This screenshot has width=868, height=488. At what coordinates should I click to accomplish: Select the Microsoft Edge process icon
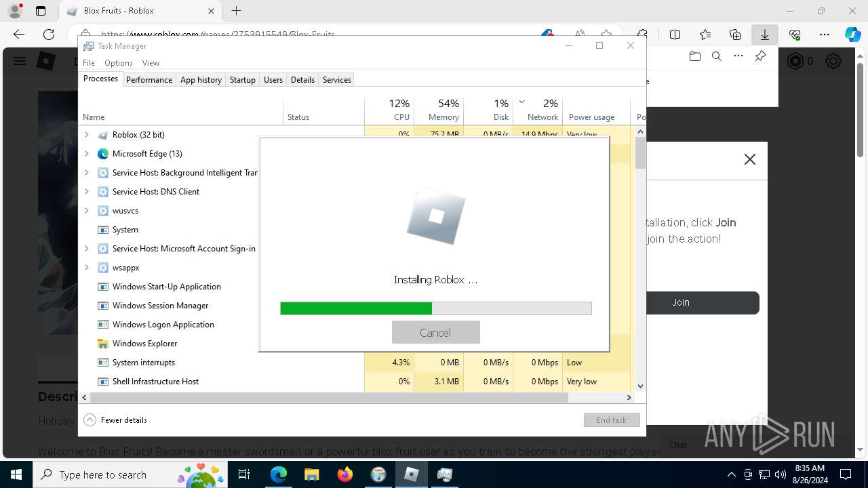103,154
